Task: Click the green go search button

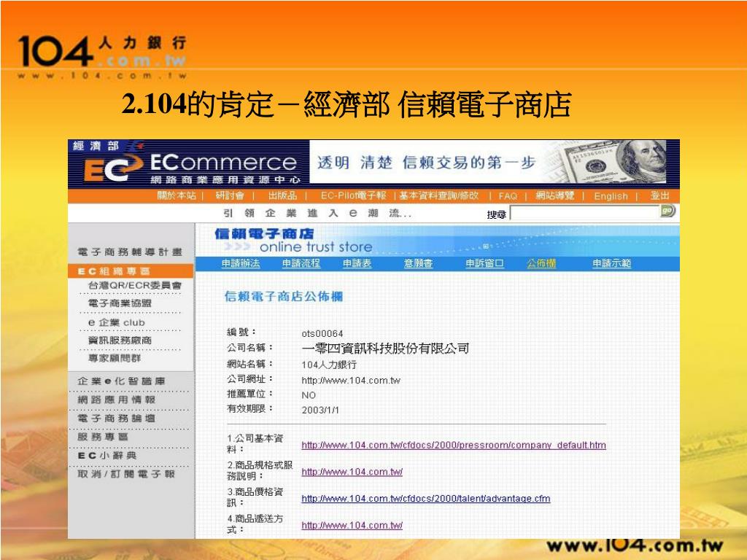Action: [x=668, y=211]
